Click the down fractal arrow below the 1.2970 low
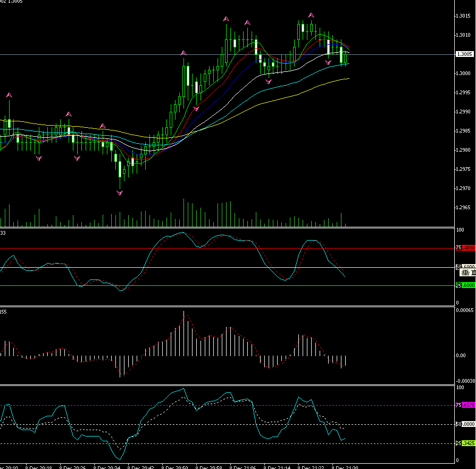476x469 pixels. click(120, 193)
